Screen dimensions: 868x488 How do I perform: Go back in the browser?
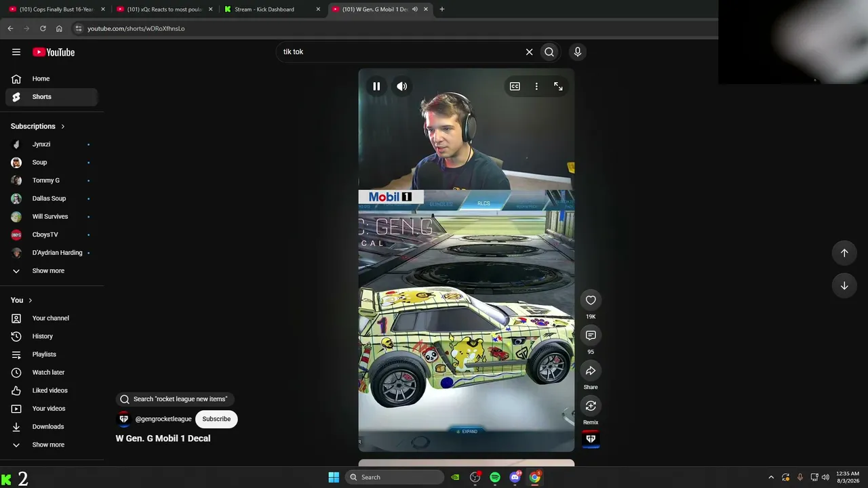10,28
